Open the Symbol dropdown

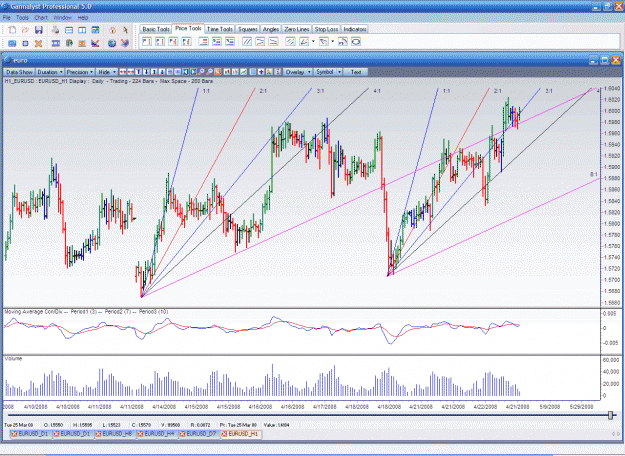(328, 72)
